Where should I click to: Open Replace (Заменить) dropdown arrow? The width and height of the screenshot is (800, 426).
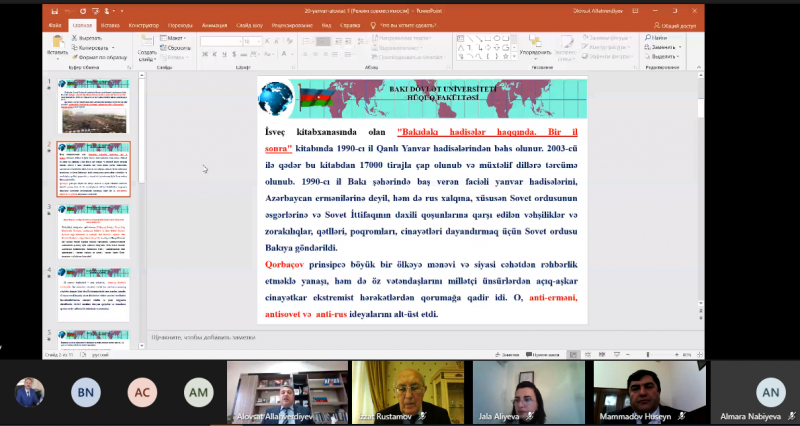tap(680, 47)
